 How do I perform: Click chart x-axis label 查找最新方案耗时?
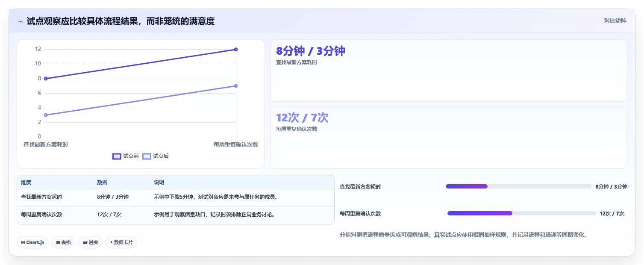[x=46, y=144]
